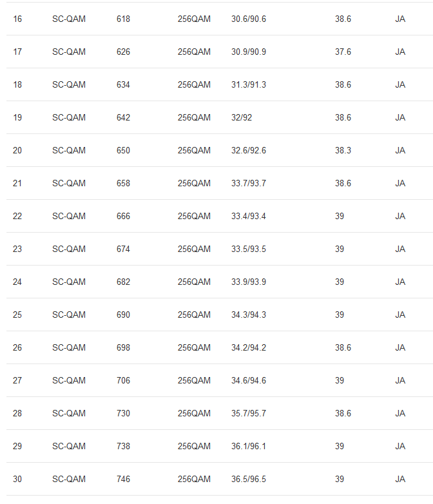Click power level 30.6/90.6
This screenshot has height=504, width=433.
pos(249,19)
